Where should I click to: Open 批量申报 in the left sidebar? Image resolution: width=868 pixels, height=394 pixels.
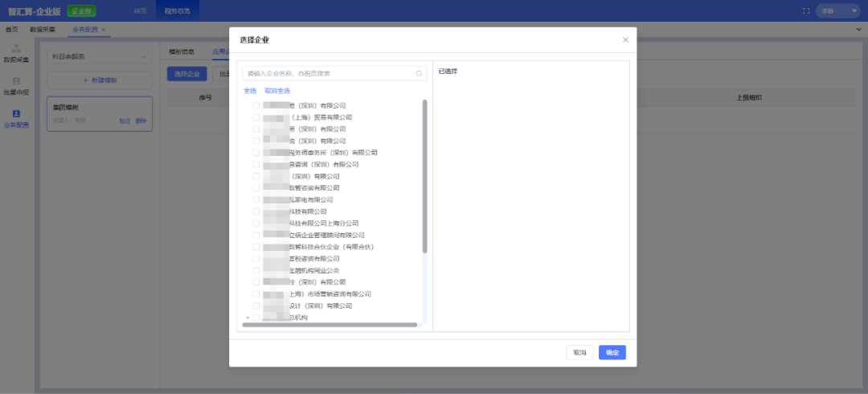tap(16, 86)
